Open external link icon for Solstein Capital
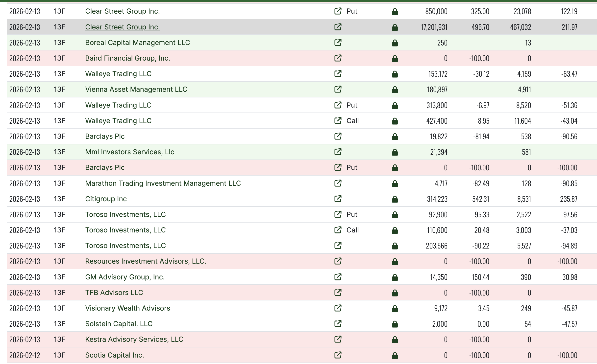 [338, 324]
